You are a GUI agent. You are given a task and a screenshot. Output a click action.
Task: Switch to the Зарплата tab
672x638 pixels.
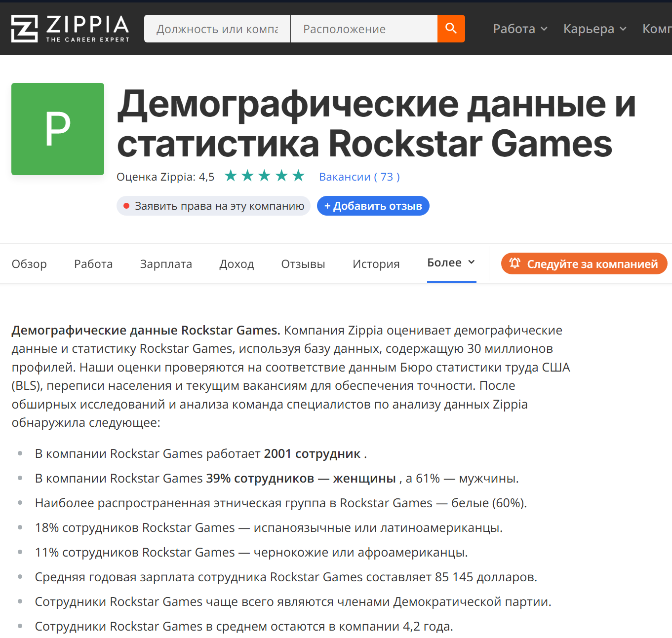click(x=166, y=264)
